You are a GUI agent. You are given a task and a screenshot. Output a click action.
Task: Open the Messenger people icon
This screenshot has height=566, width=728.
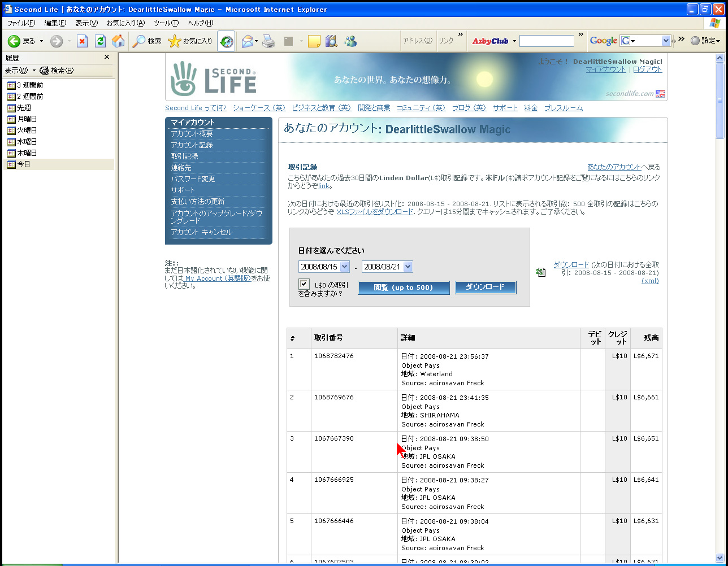click(x=350, y=41)
